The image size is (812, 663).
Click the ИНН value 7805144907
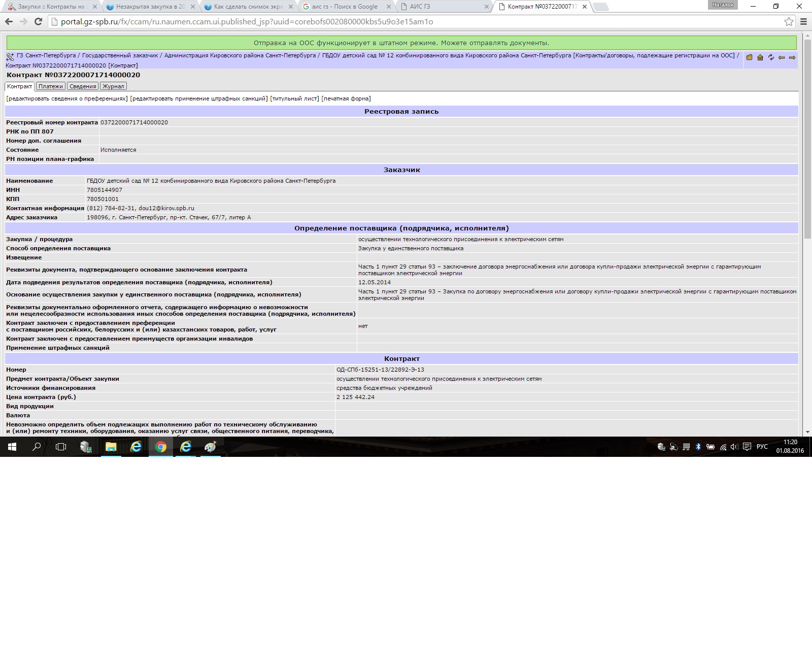105,190
